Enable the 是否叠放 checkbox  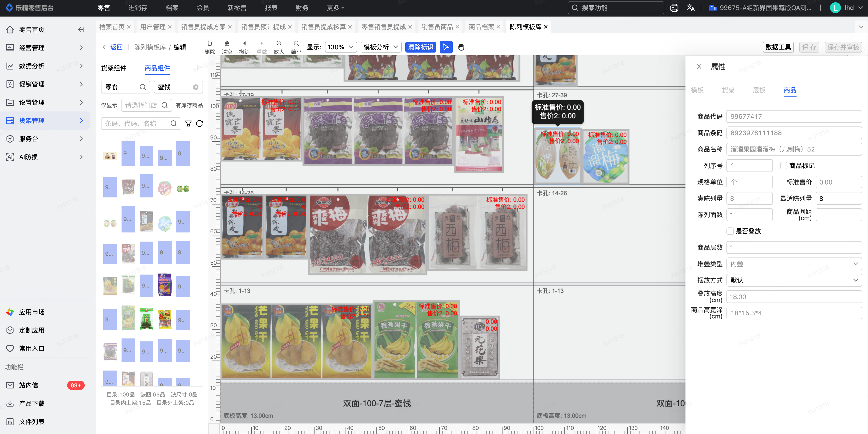click(x=730, y=231)
